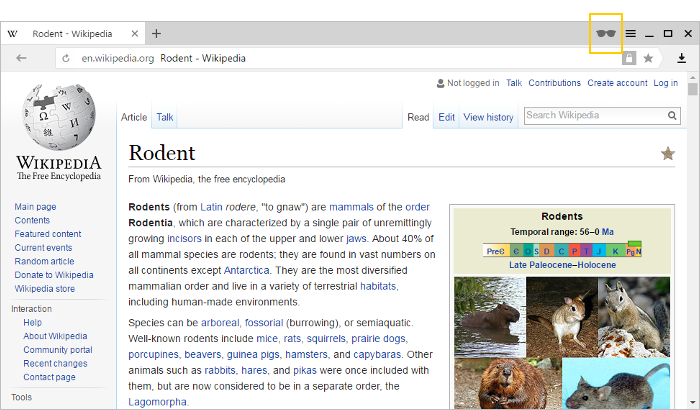700x410 pixels.
Task: Open Contents in sidebar
Action: 32,220
